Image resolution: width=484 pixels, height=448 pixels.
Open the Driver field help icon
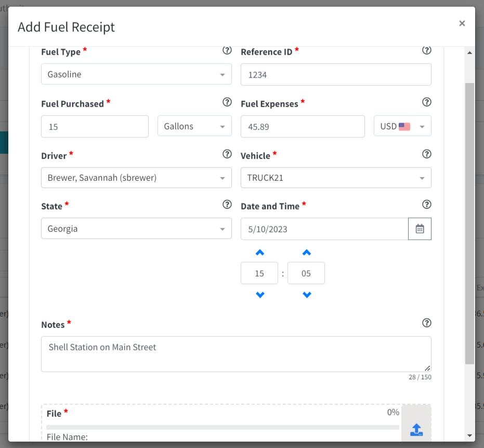pos(227,154)
